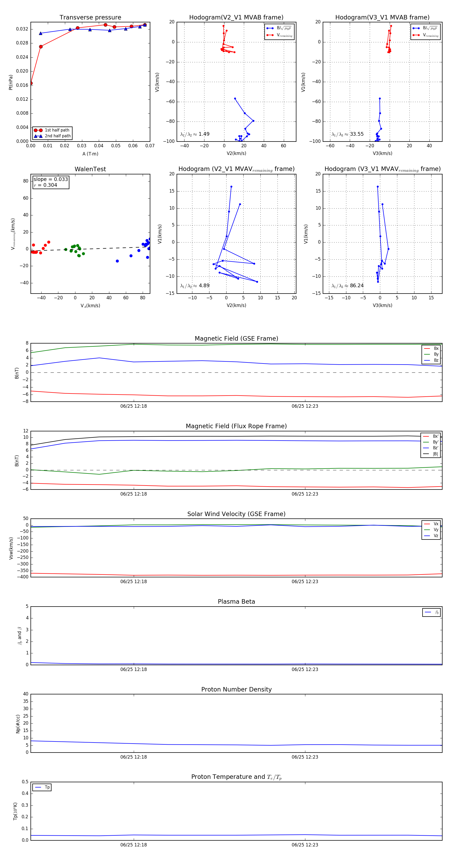Select the "Bx'" legend entry in Flux Rope plot
473x868 pixels.
pos(431,436)
